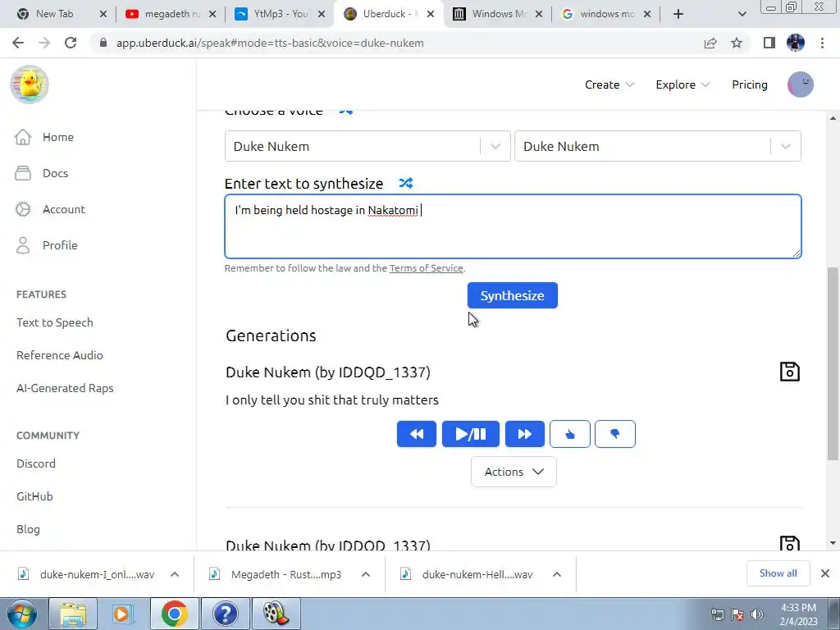This screenshot has height=630, width=840.
Task: Toggle the browser side panel
Action: pyautogui.click(x=769, y=43)
